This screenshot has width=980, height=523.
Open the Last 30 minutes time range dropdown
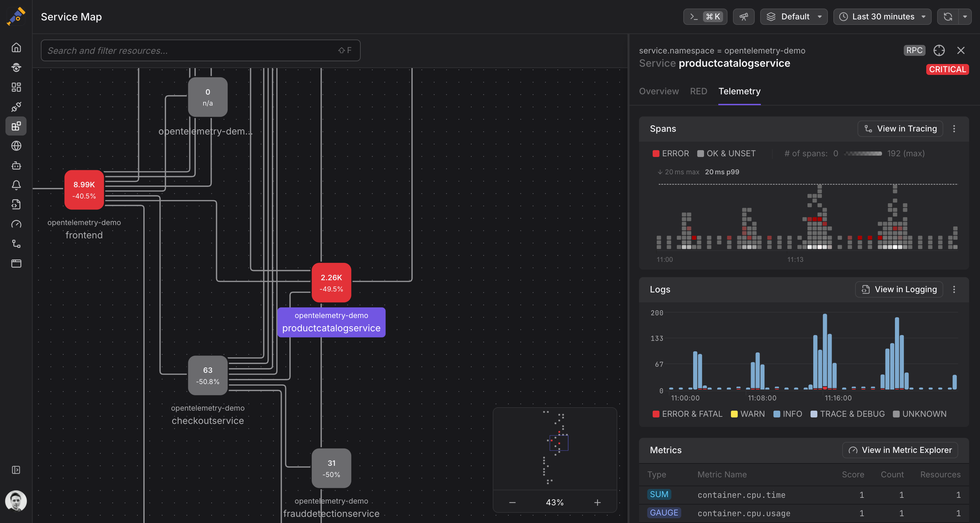pyautogui.click(x=882, y=17)
